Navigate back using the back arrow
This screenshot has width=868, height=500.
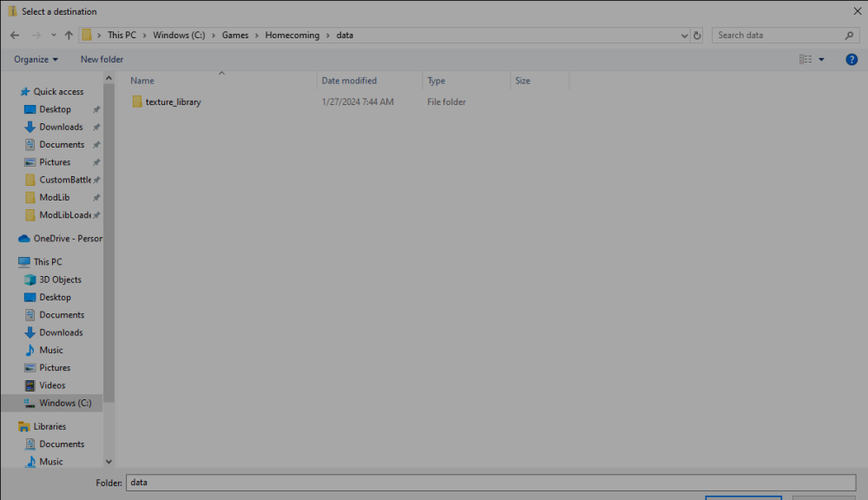[x=14, y=35]
